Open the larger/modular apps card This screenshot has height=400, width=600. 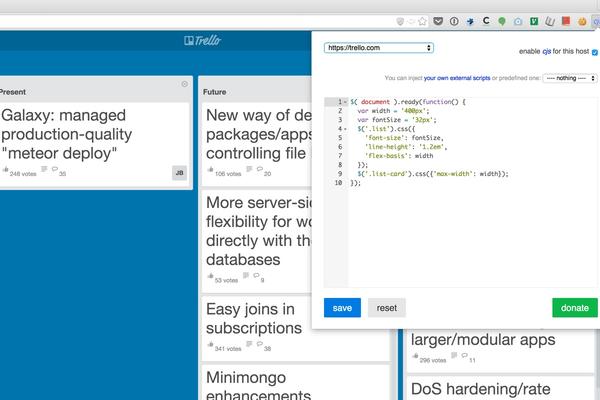pyautogui.click(x=500, y=350)
